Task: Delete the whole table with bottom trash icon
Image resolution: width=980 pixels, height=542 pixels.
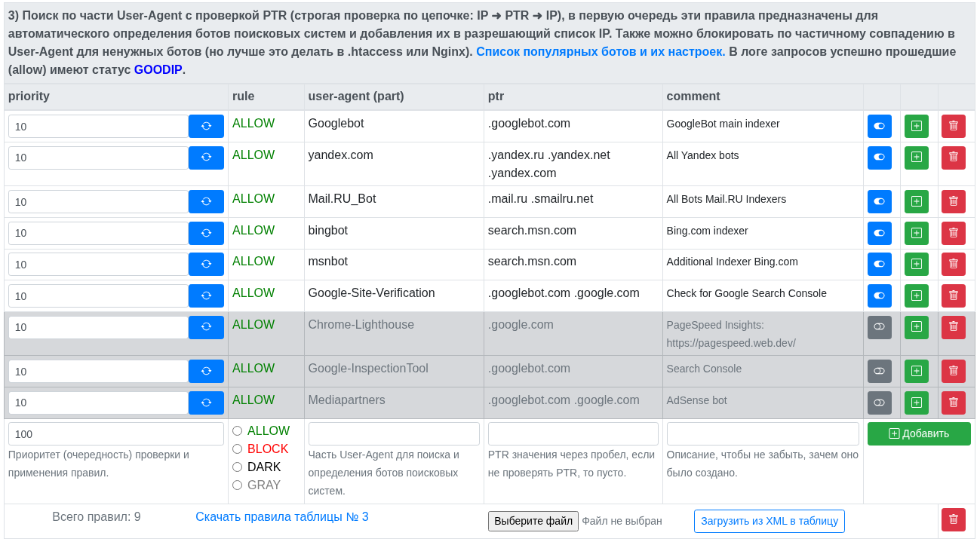Action: pyautogui.click(x=953, y=519)
